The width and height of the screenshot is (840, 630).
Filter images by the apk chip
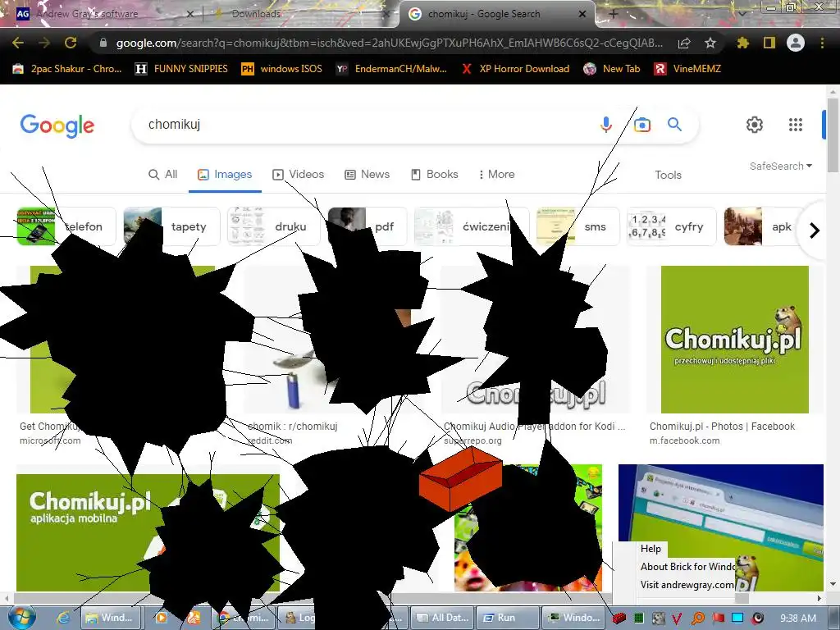764,226
